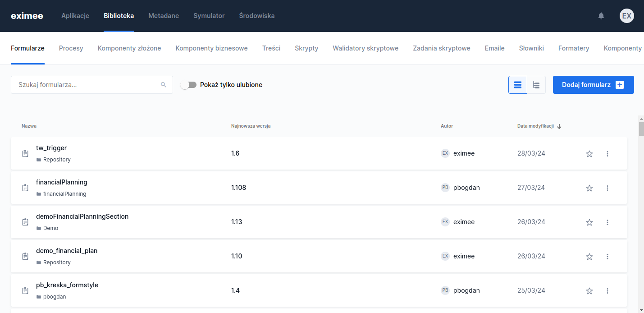Open three-dot menu for demo_financial_plan

pos(607,257)
